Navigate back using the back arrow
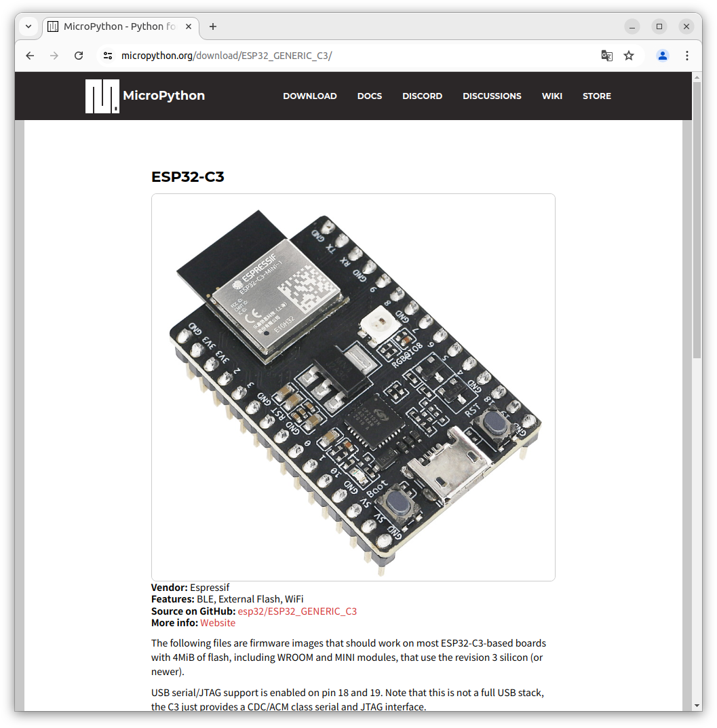 click(x=29, y=56)
